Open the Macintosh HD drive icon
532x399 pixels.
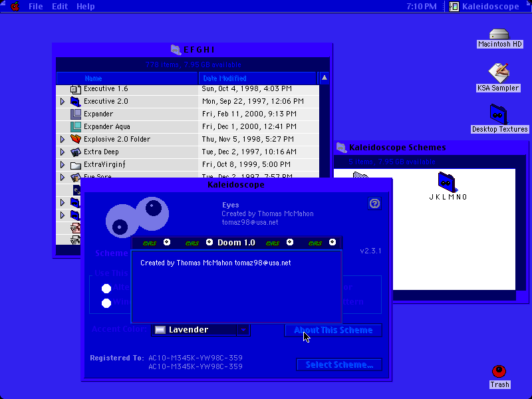pyautogui.click(x=499, y=35)
